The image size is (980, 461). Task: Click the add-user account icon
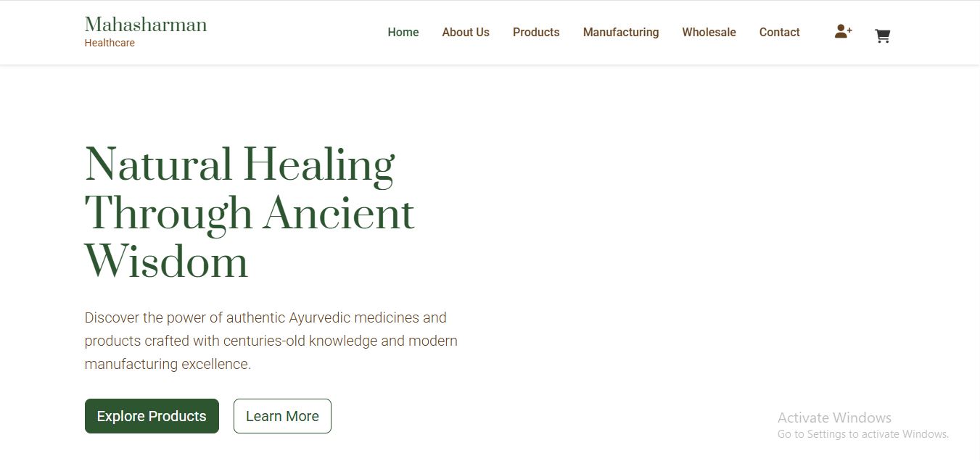coord(843,31)
